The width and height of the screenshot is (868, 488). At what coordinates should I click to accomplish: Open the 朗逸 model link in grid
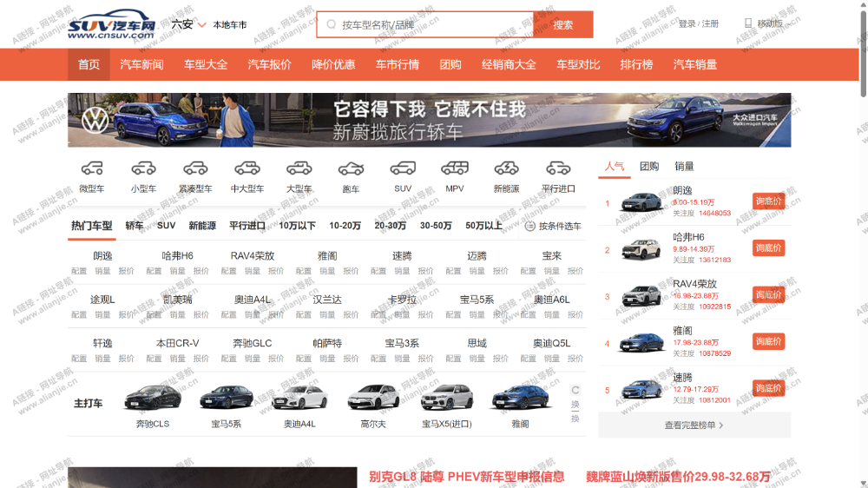[102, 256]
